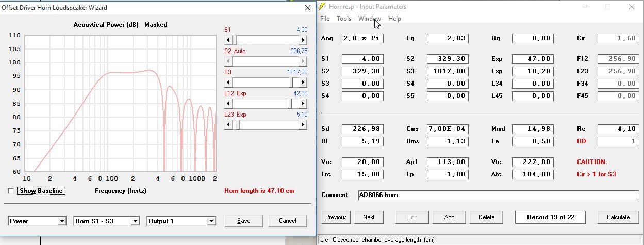This screenshot has height=245, width=644.
Task: Click the Cir field showing 1,60
Action: (618, 38)
